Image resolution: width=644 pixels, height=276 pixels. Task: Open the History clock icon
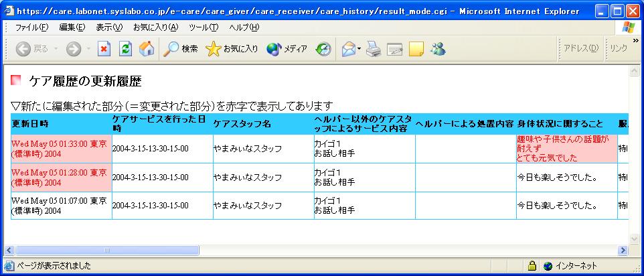pyautogui.click(x=324, y=49)
